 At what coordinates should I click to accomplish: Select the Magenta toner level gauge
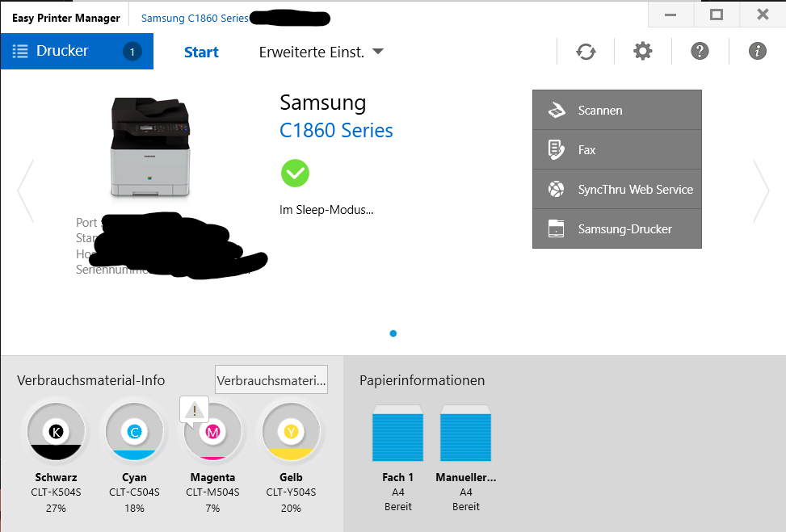tap(212, 432)
